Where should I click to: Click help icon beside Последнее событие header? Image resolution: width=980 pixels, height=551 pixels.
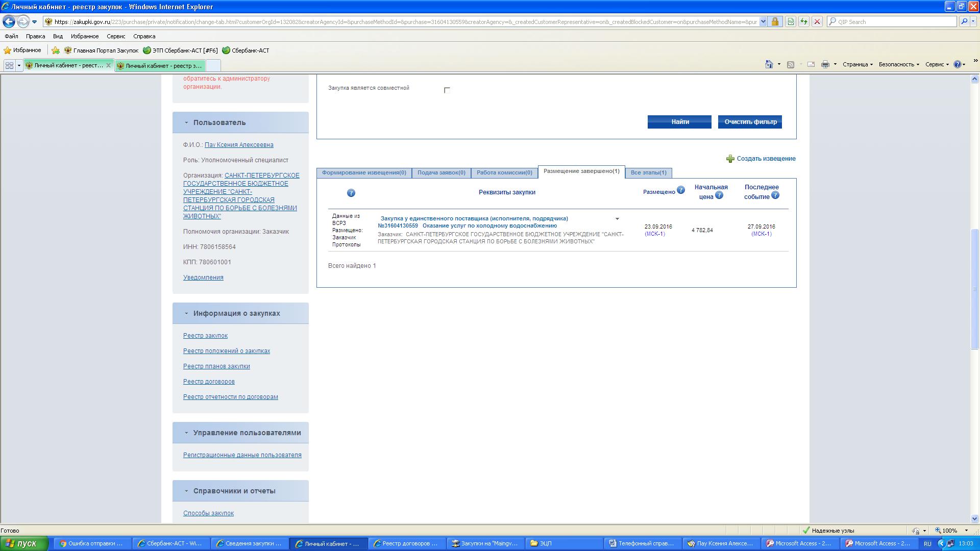(x=775, y=195)
